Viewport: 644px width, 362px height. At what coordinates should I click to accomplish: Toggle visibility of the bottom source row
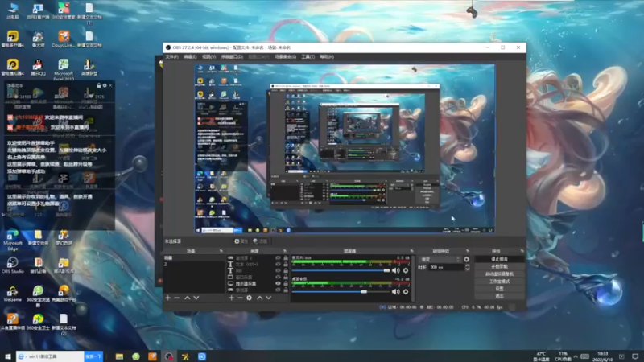[x=278, y=290]
